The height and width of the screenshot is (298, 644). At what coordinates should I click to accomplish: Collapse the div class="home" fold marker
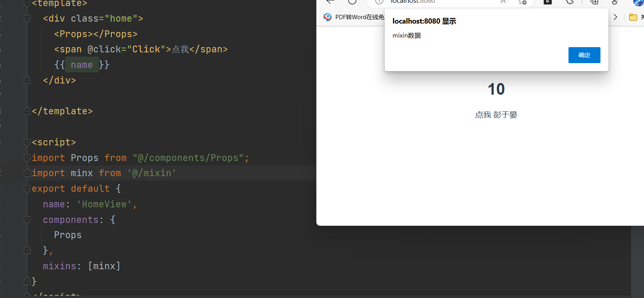click(x=27, y=18)
